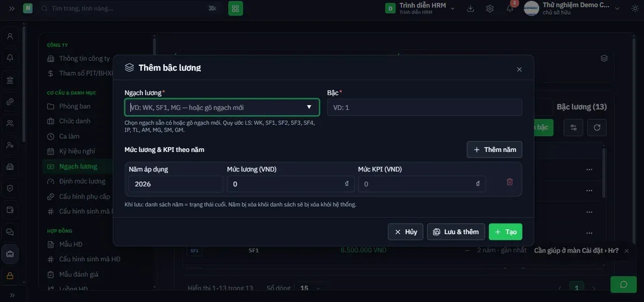Open the rows-per-page dropdown showing 15
644x302 pixels.
click(x=311, y=288)
